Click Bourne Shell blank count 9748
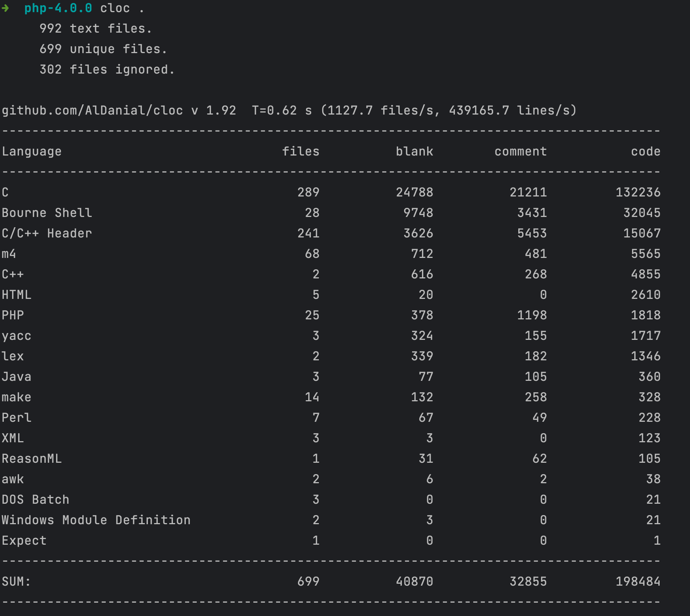Image resolution: width=690 pixels, height=616 pixels. [418, 213]
